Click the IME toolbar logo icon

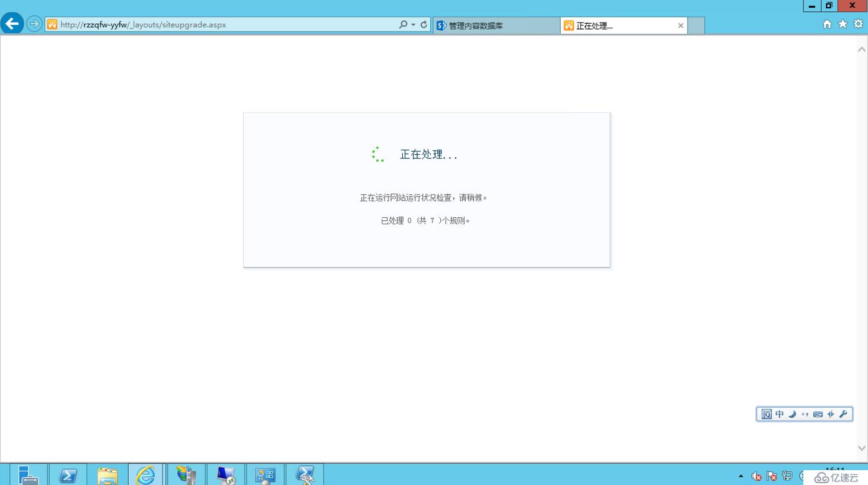(x=767, y=414)
